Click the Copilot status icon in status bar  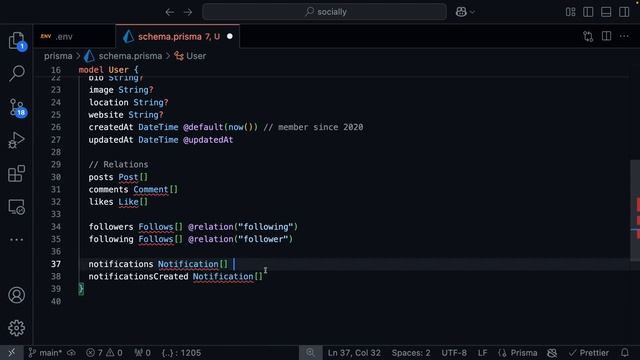pyautogui.click(x=552, y=353)
